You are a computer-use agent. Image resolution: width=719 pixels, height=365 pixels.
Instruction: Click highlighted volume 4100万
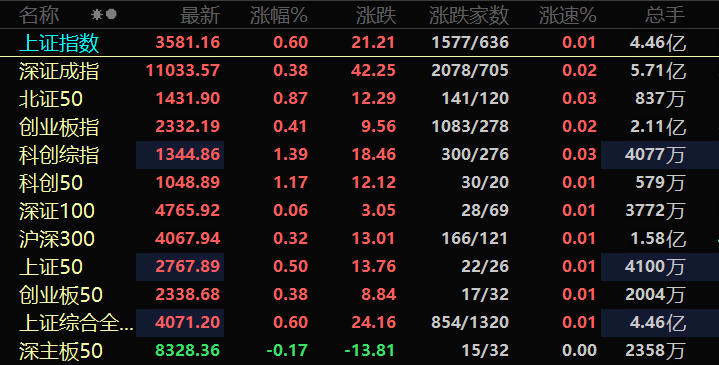point(655,266)
